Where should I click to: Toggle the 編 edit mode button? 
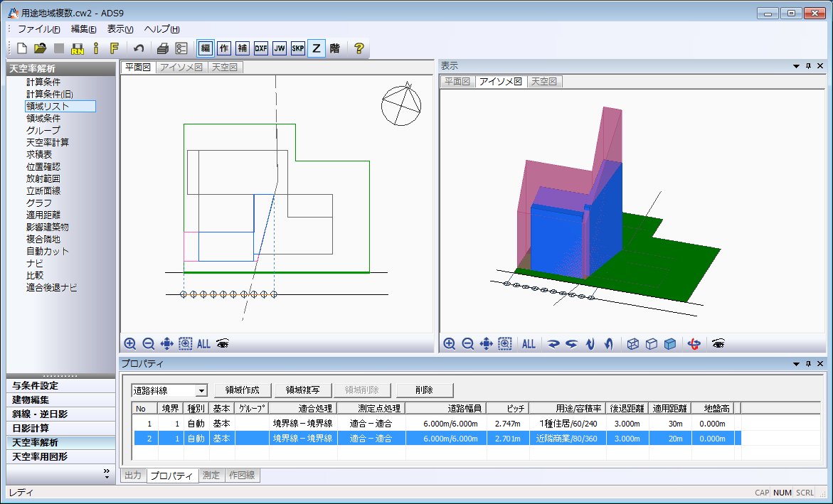[206, 48]
